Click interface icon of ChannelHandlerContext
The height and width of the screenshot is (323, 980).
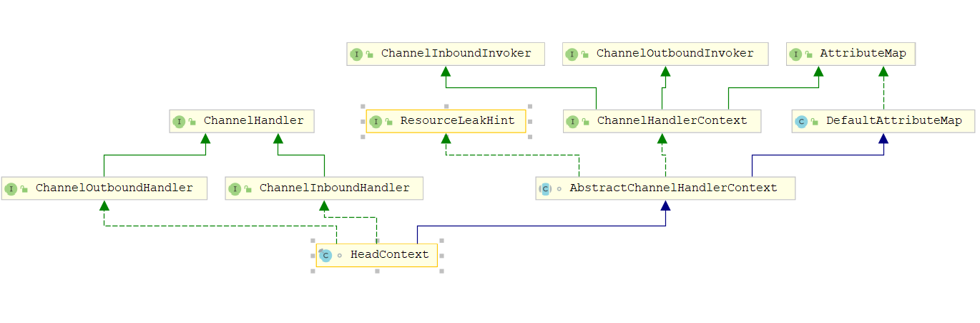[572, 122]
